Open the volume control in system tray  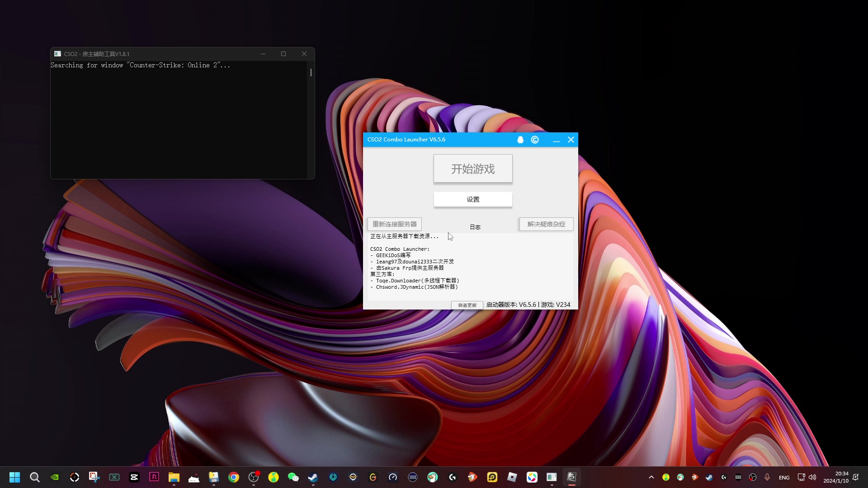(812, 477)
